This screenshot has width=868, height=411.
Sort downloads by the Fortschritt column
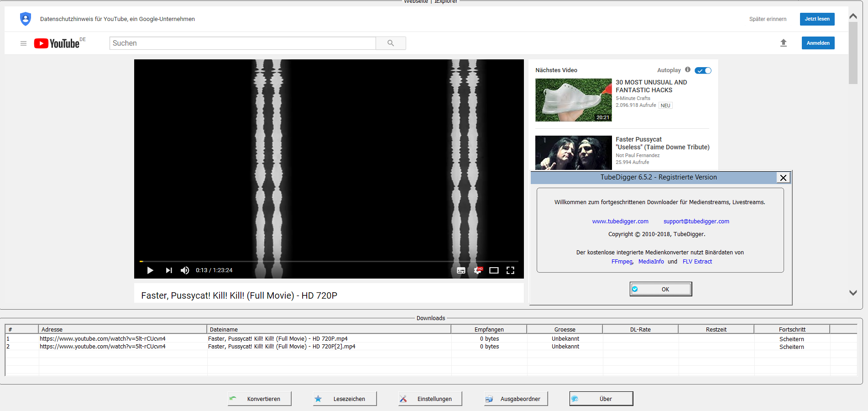792,329
